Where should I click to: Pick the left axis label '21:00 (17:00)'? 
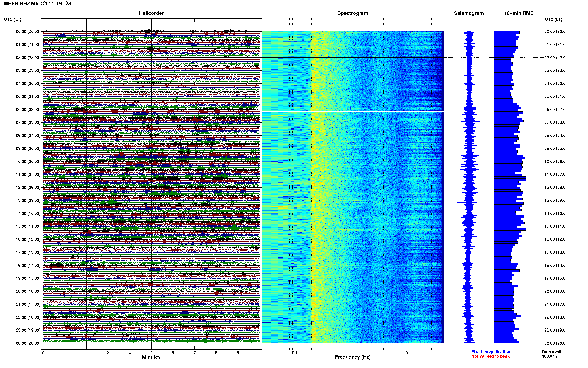point(28,304)
